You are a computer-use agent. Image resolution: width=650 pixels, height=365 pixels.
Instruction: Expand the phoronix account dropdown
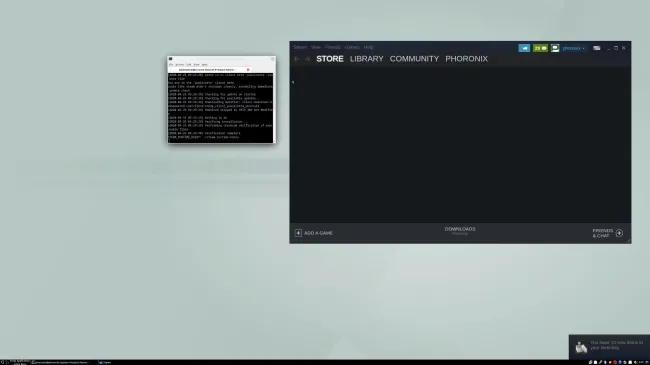[574, 48]
